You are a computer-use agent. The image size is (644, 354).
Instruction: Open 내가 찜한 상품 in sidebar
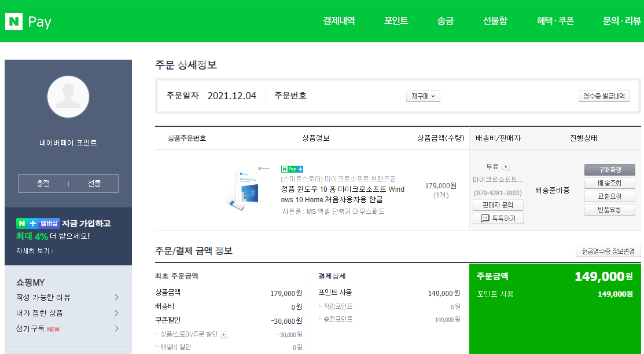(68, 313)
